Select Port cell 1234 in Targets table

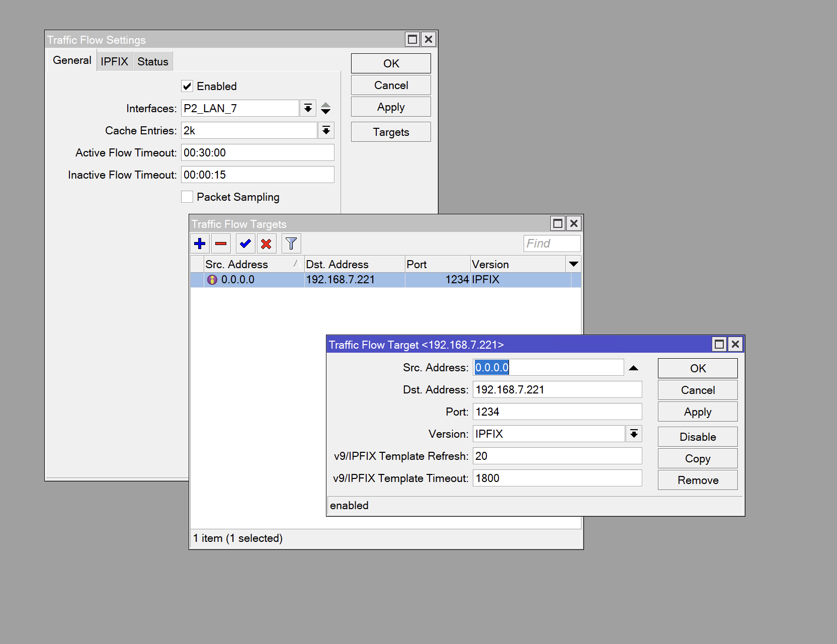[x=438, y=280]
